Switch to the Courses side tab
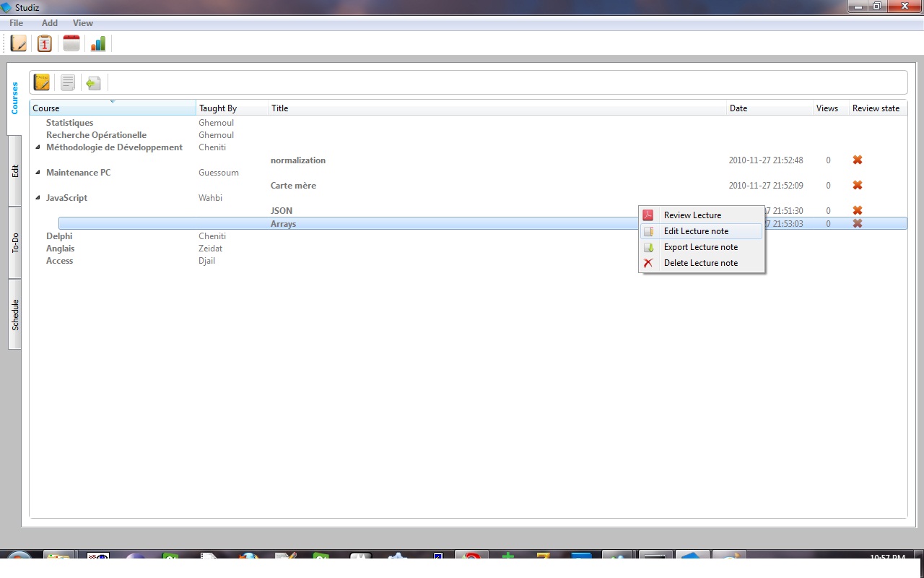924x578 pixels. (x=14, y=98)
